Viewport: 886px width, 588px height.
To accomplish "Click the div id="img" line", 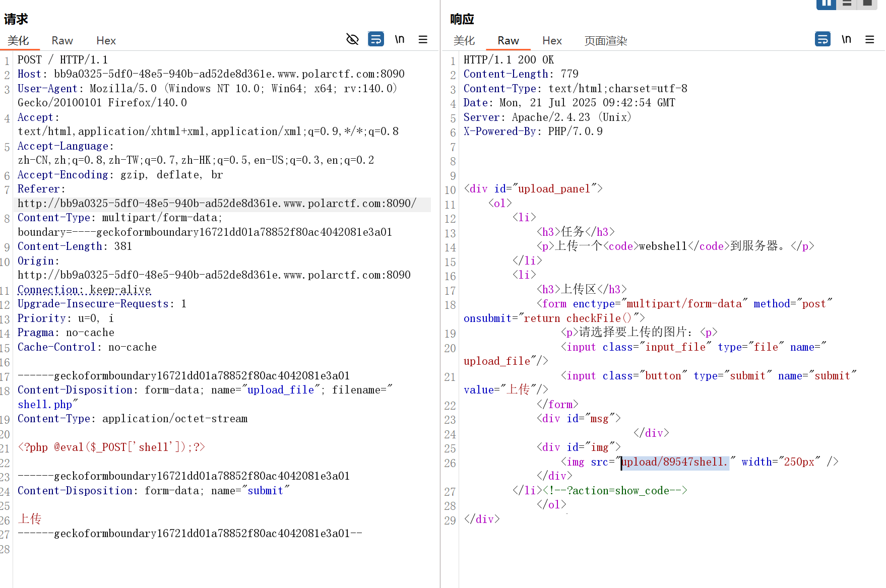I will click(x=579, y=447).
